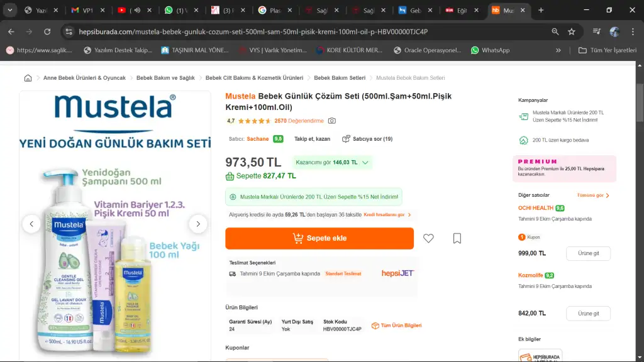Open 'Tüm Ürün Bilgileri' link

point(397,326)
